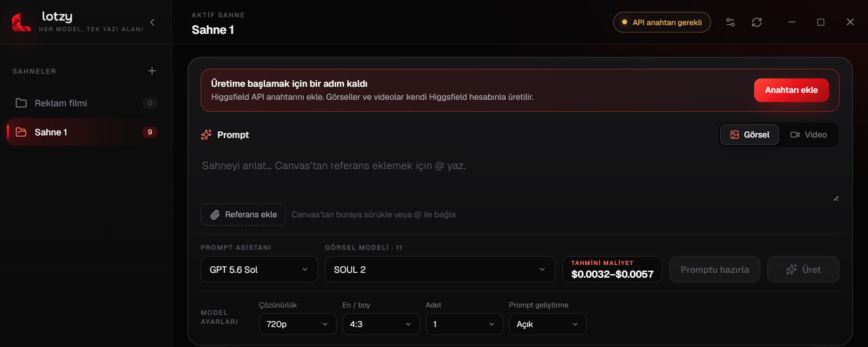Viewport: 868px width, 347px height.
Task: Open the 720p Çözünürlük dropdown
Action: click(x=298, y=324)
